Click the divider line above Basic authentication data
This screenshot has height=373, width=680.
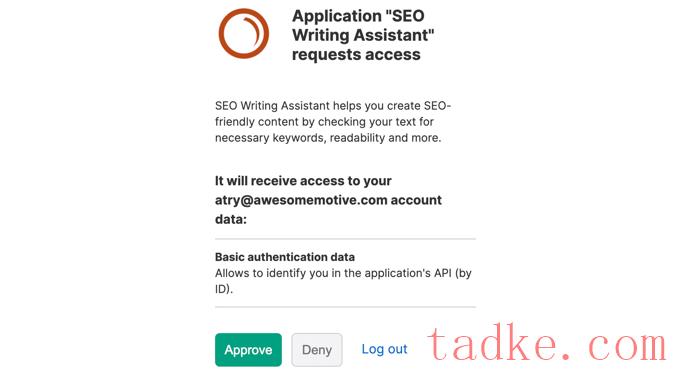[x=345, y=239]
